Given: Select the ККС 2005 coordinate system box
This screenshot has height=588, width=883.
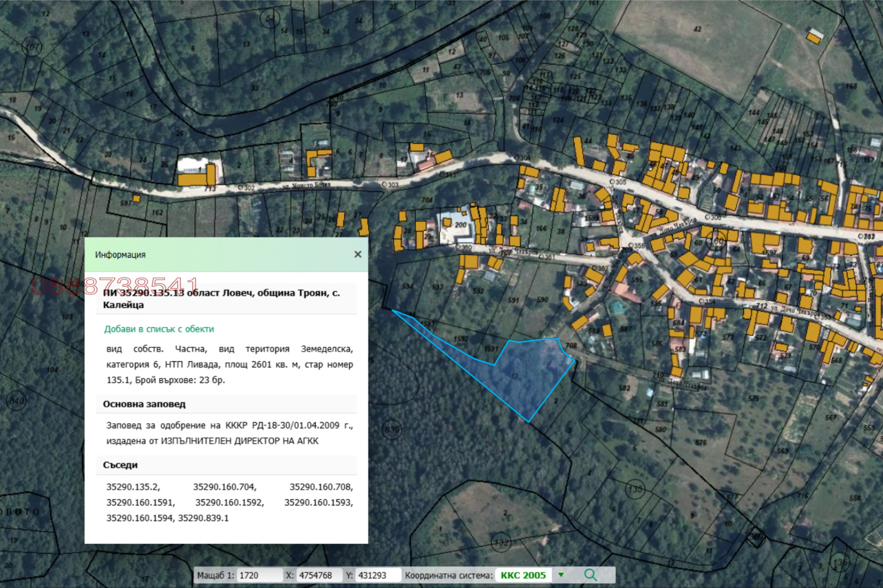Looking at the screenshot, I should (x=523, y=575).
